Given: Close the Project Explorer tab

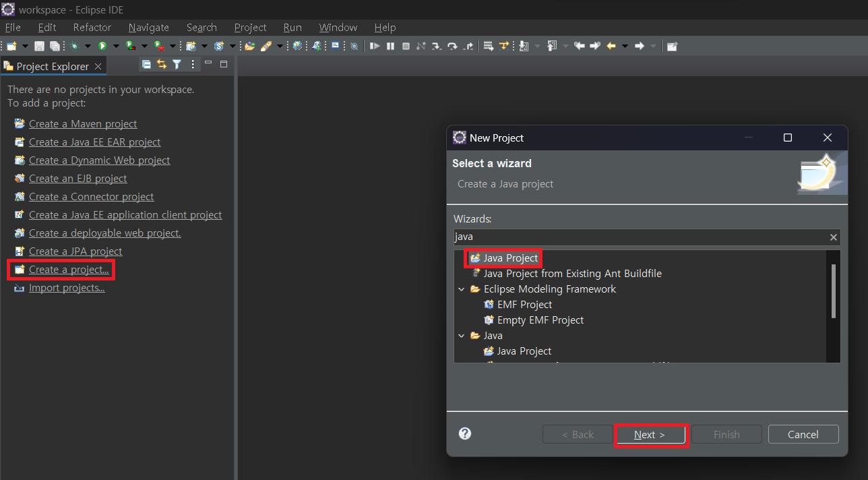Looking at the screenshot, I should (x=98, y=66).
